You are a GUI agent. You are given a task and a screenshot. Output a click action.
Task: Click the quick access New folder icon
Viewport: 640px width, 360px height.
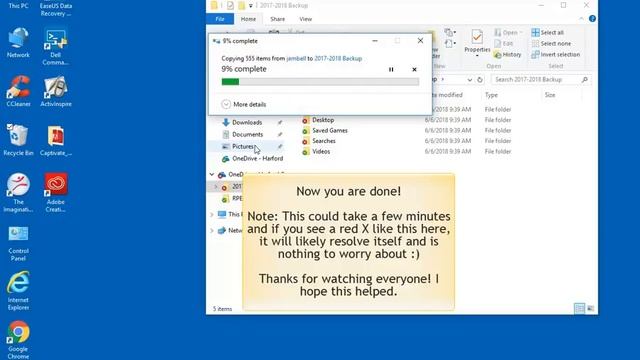242,5
